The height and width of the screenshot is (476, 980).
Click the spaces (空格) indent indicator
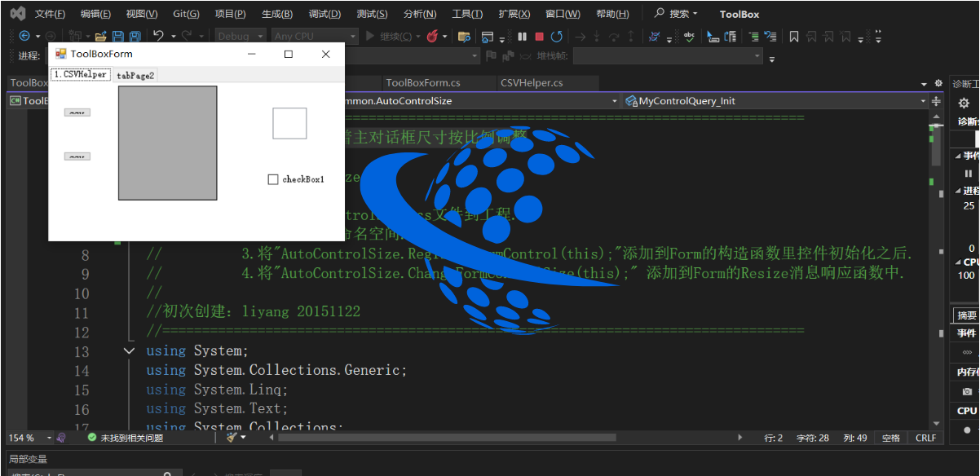(x=891, y=438)
